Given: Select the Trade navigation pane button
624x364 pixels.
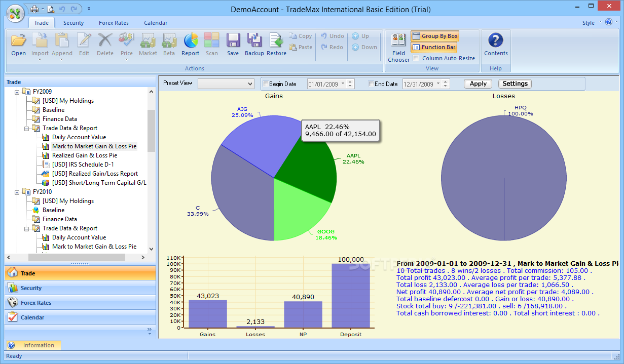Looking at the screenshot, I should click(x=80, y=273).
